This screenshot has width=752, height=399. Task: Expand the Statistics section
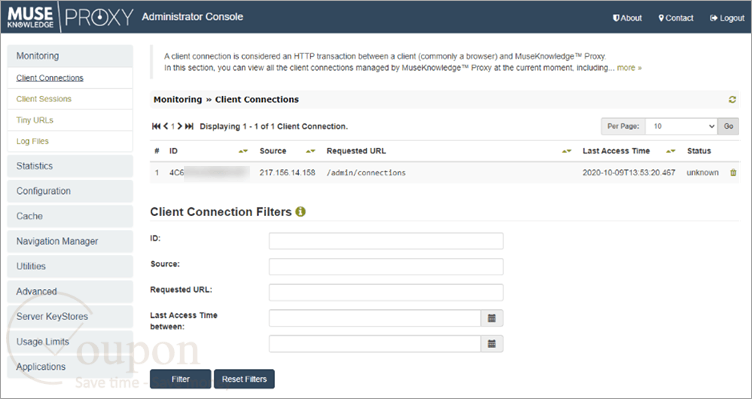tap(70, 166)
